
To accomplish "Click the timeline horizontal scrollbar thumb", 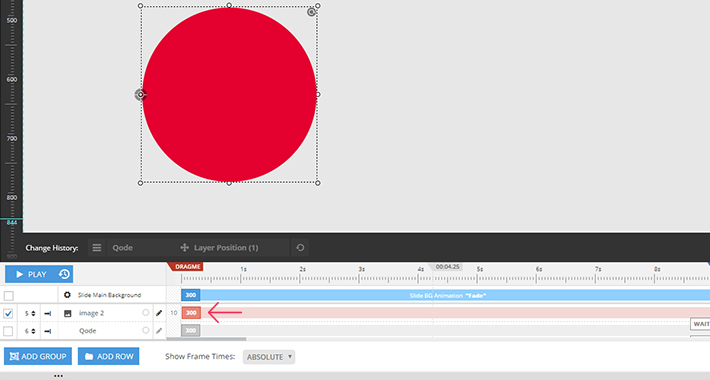I will [206, 339].
